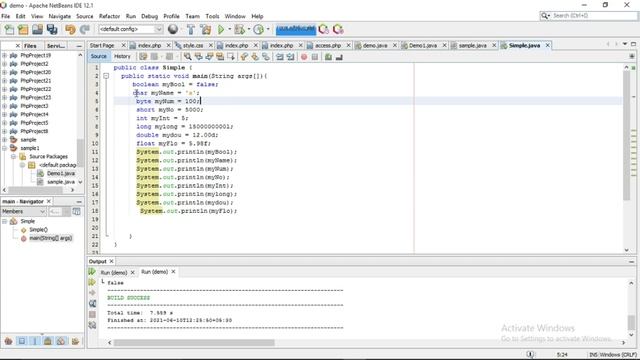Start Macro Recording with the red circle

304,57
